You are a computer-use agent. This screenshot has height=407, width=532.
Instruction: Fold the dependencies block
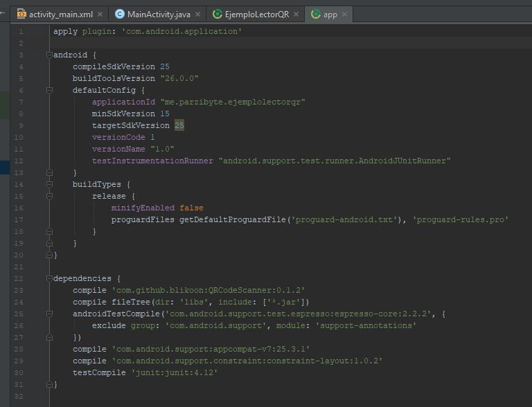coord(50,278)
